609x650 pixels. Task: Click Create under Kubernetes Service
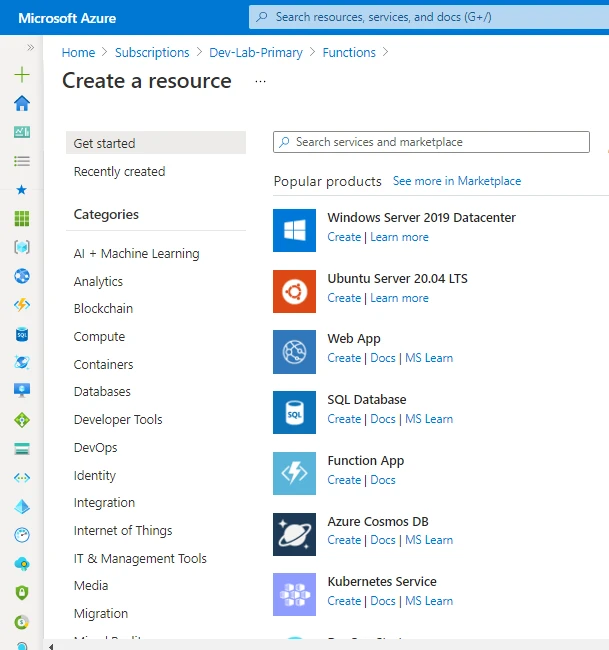(344, 601)
